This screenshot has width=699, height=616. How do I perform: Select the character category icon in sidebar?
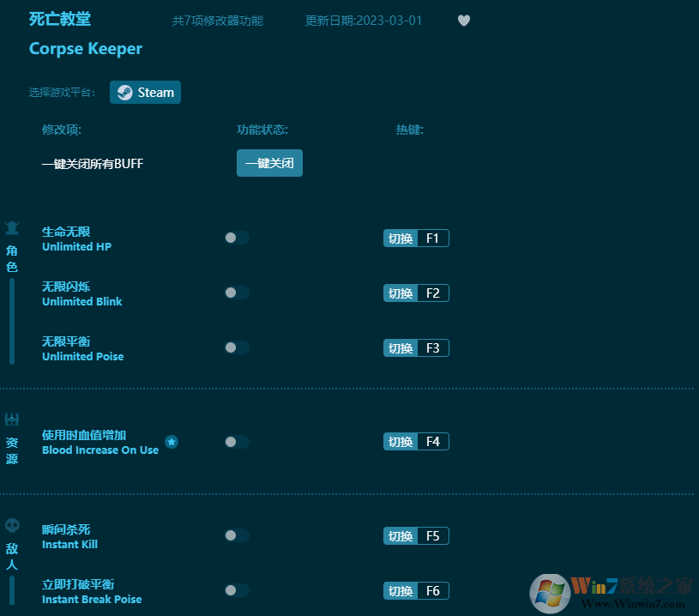[12, 228]
